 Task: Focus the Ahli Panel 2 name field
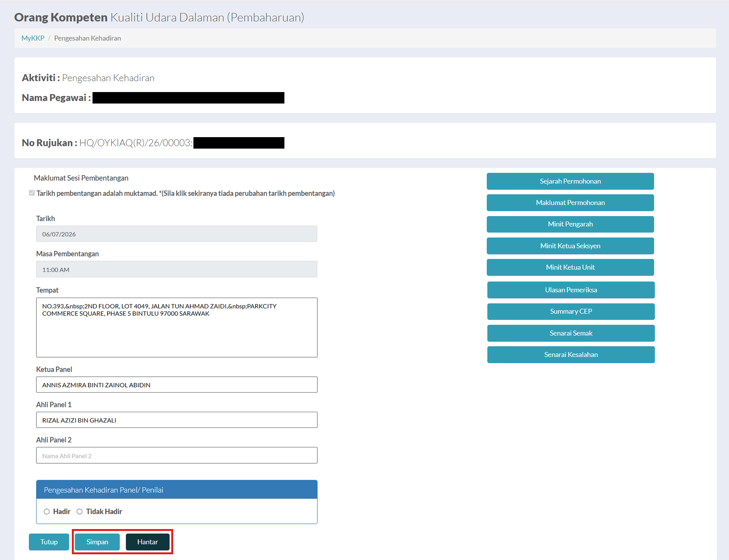(x=177, y=455)
